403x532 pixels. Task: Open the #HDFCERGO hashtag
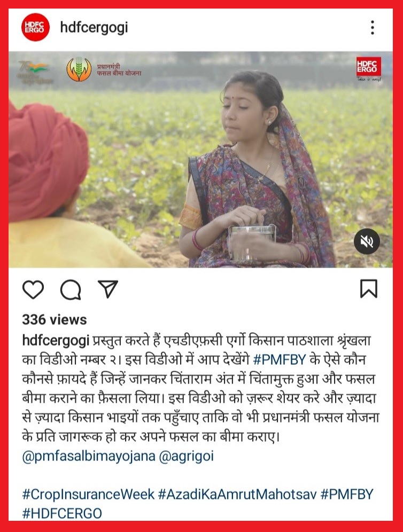(x=62, y=513)
